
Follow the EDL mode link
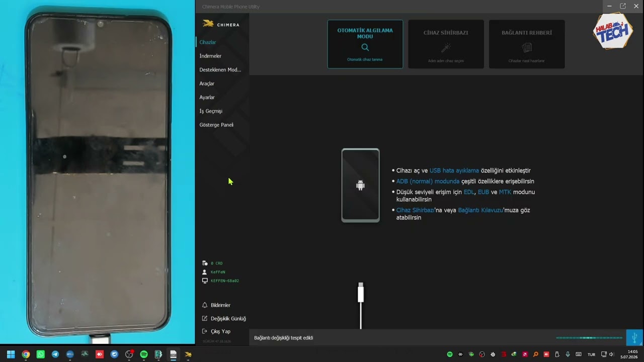tap(469, 192)
